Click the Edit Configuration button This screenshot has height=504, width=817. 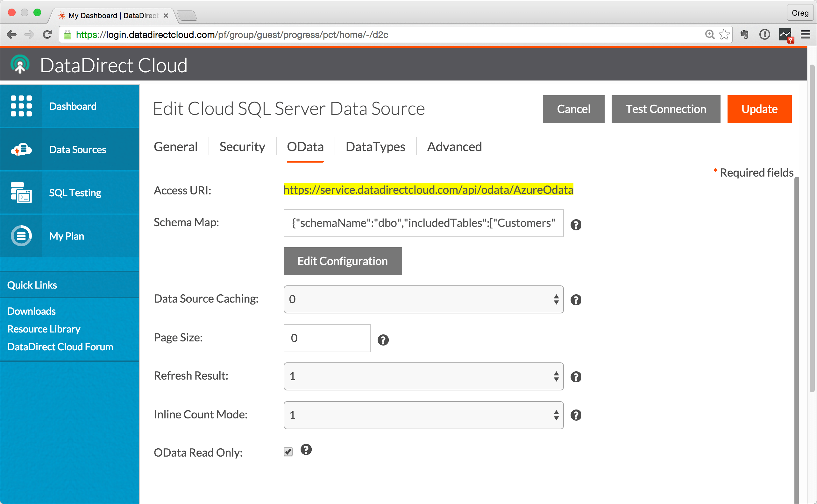pos(343,261)
